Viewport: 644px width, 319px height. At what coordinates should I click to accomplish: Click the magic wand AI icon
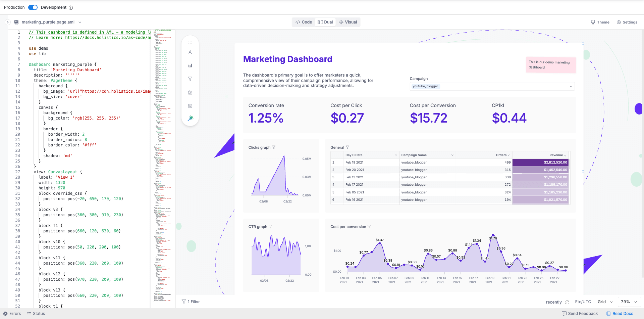click(190, 118)
